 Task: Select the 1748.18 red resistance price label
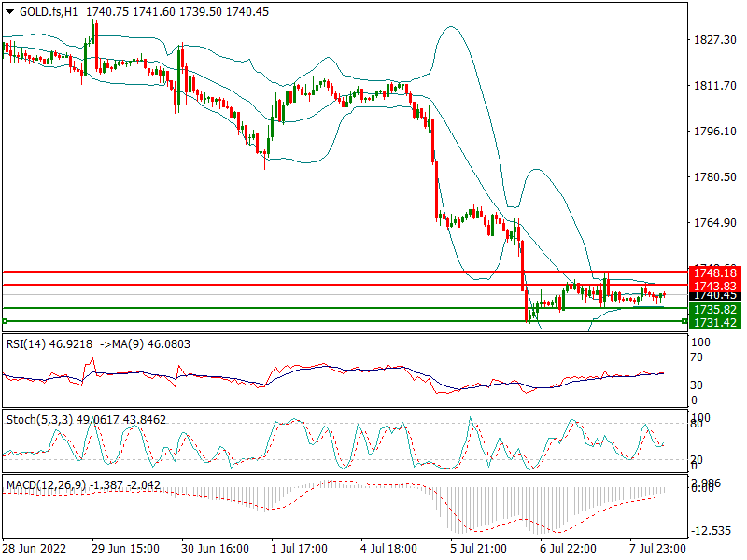[x=715, y=273]
